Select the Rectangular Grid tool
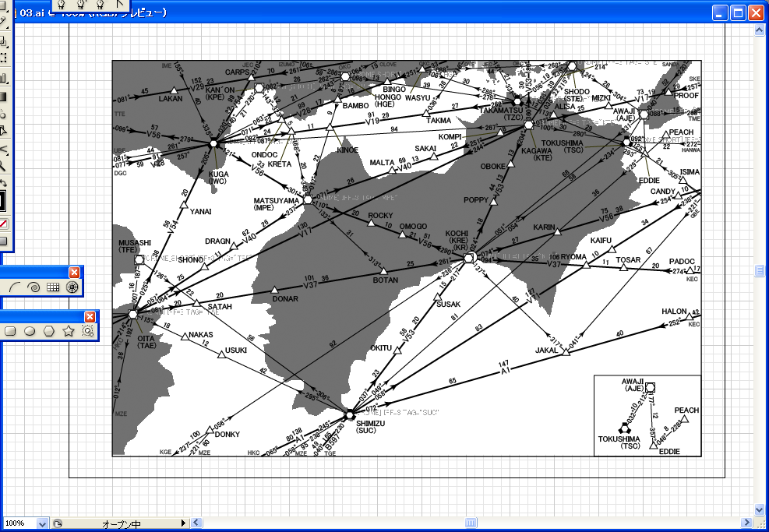Screen dimensions: 769x532 click(x=53, y=287)
